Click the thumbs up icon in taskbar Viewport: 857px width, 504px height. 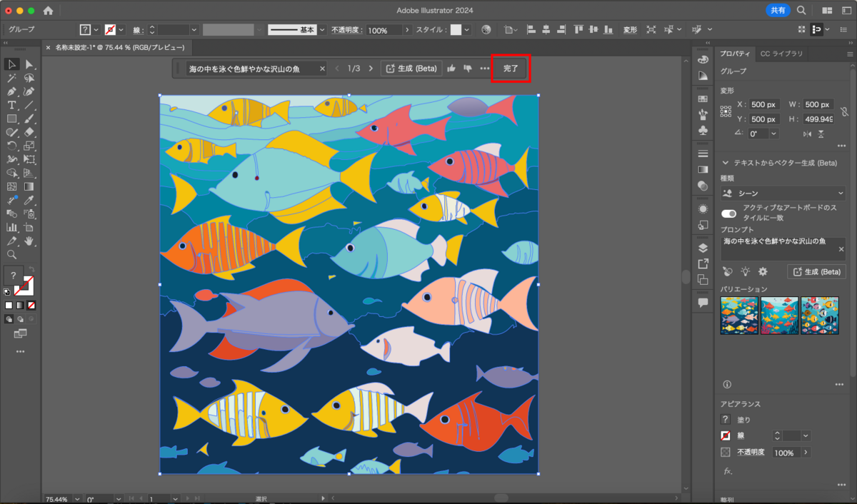click(451, 69)
